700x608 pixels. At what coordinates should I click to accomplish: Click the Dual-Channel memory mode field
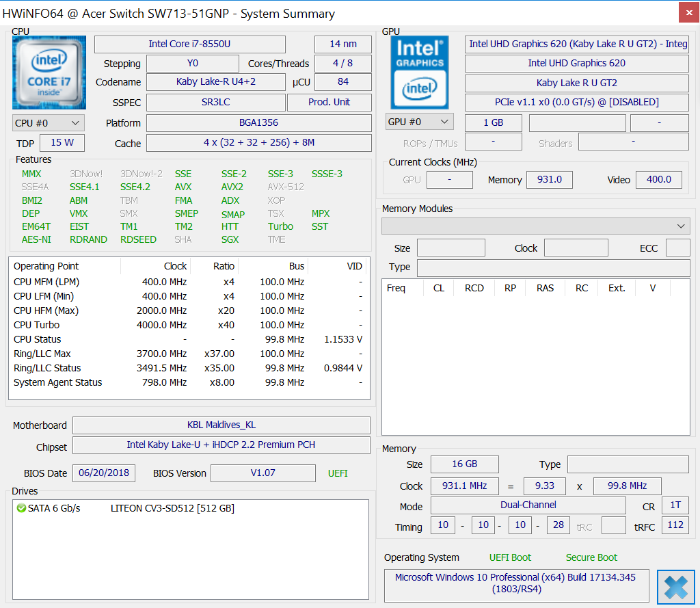click(528, 505)
